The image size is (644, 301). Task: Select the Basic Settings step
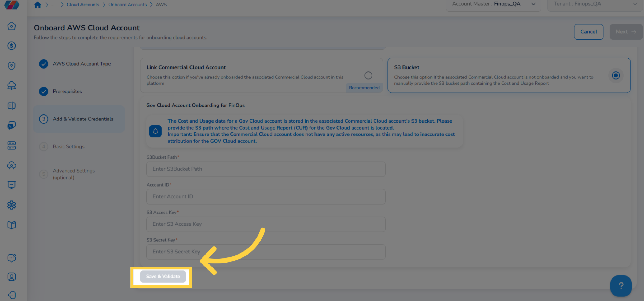pos(68,146)
